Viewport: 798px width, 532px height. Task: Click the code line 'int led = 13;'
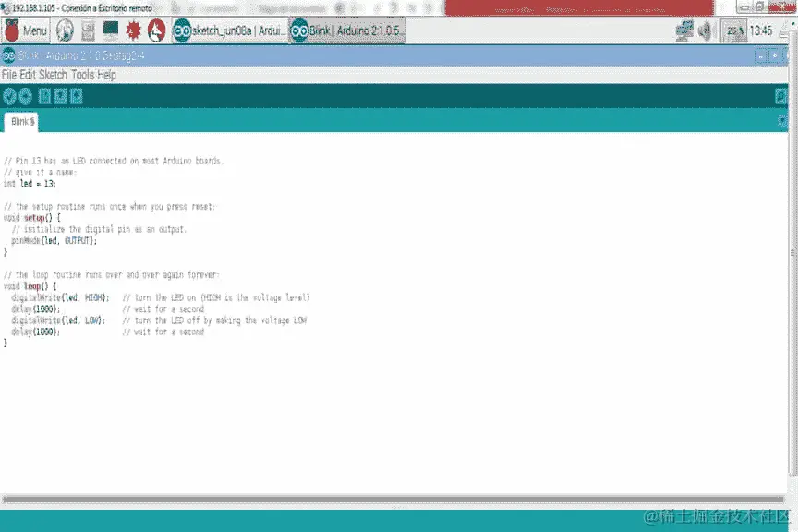point(30,184)
